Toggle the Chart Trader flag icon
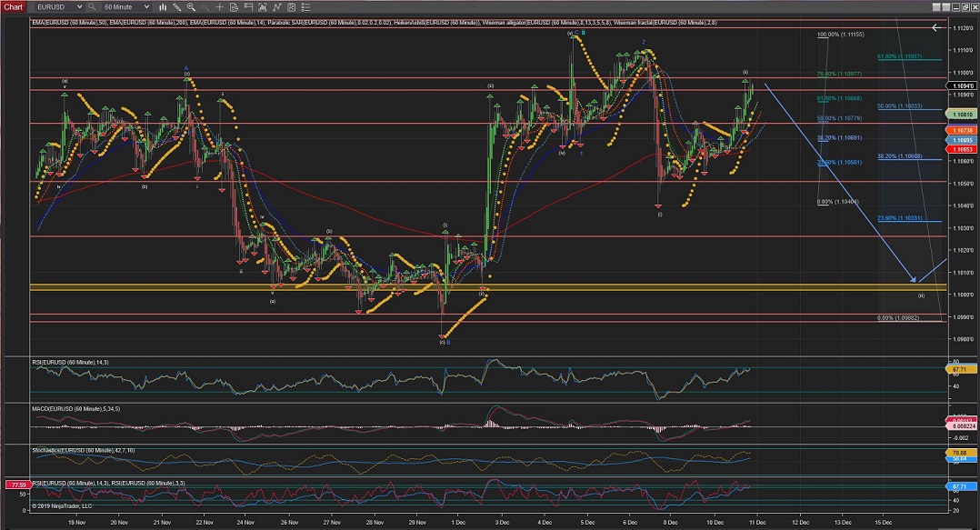The image size is (980, 530). click(248, 7)
